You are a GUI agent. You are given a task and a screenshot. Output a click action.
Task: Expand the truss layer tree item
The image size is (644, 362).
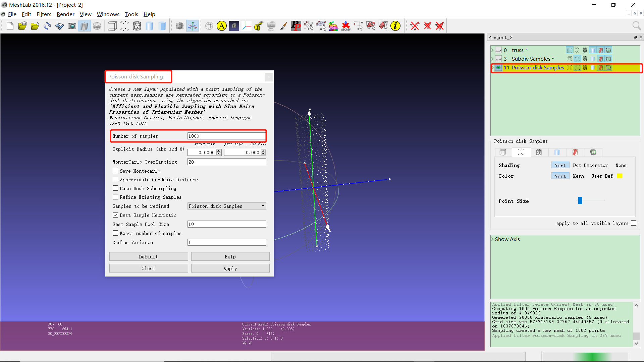click(492, 50)
